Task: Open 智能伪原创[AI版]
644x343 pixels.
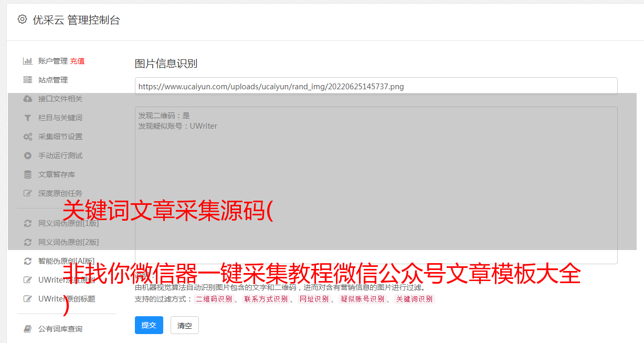Action: click(67, 261)
